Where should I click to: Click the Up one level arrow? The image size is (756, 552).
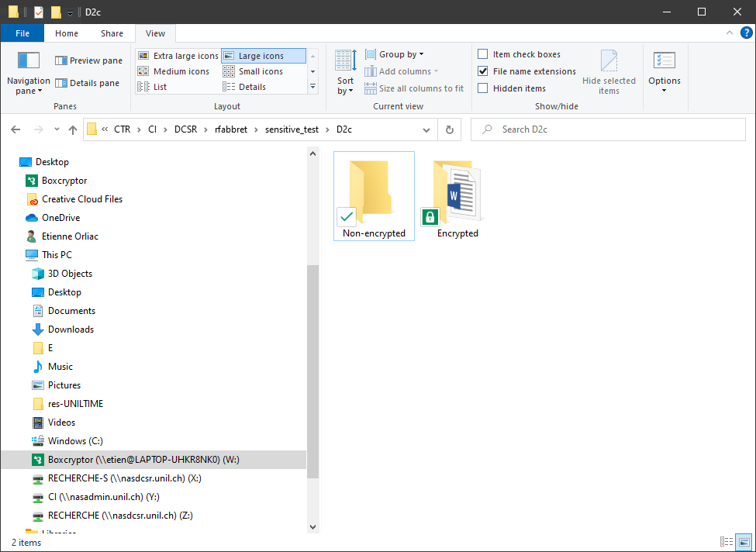click(x=73, y=129)
